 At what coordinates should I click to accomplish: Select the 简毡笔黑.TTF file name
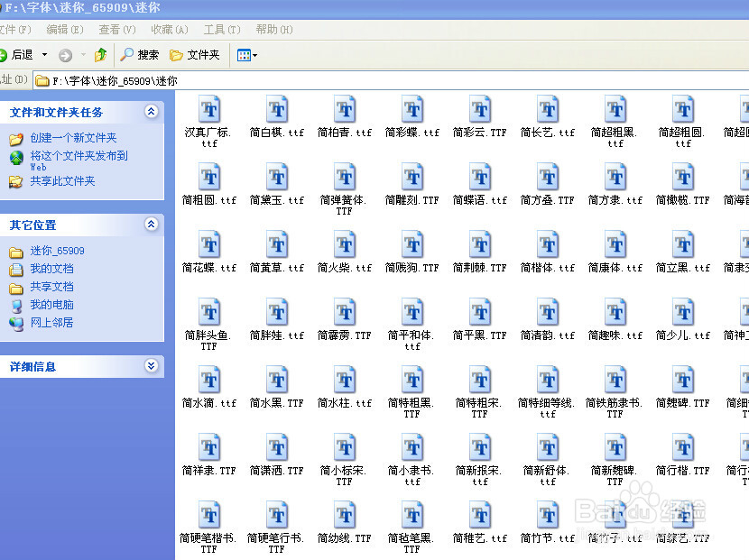[x=411, y=544]
